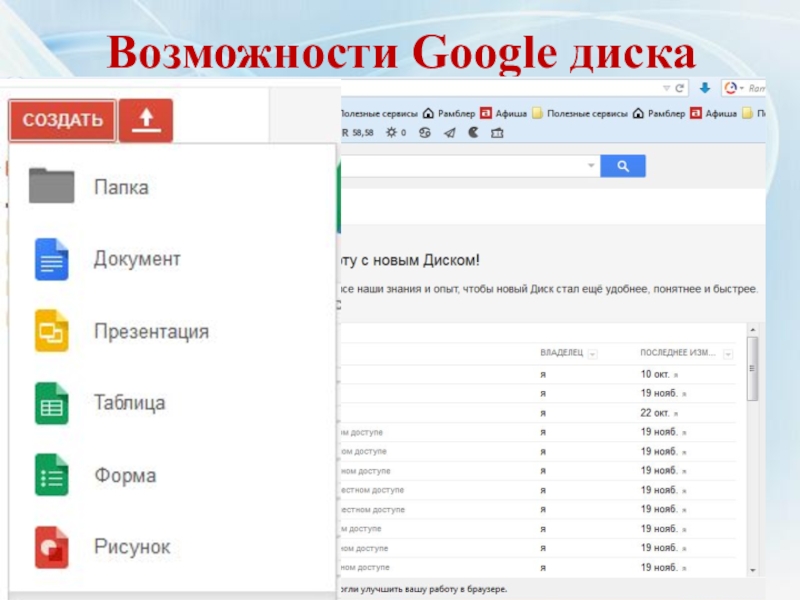Click the red СОЗДАТЬ button
The width and height of the screenshot is (800, 600).
(x=62, y=121)
